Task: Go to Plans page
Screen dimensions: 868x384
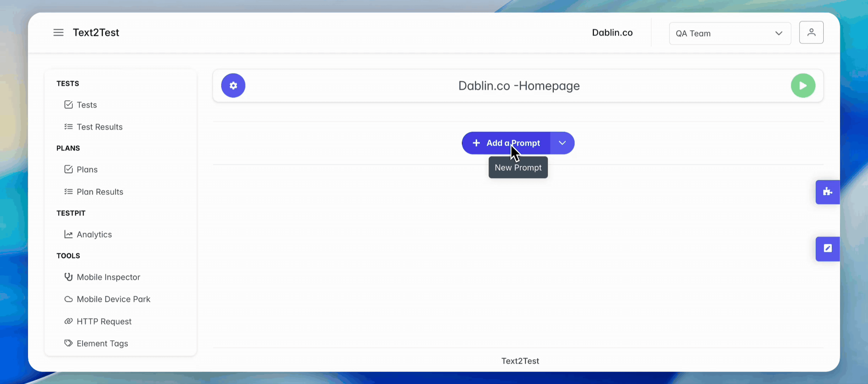Action: (x=87, y=170)
